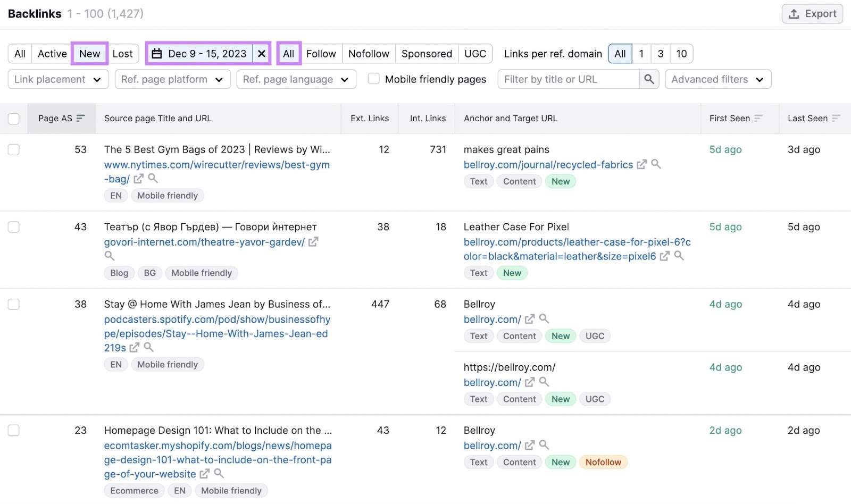Enable Mobile friendly pages checkbox

click(x=374, y=79)
